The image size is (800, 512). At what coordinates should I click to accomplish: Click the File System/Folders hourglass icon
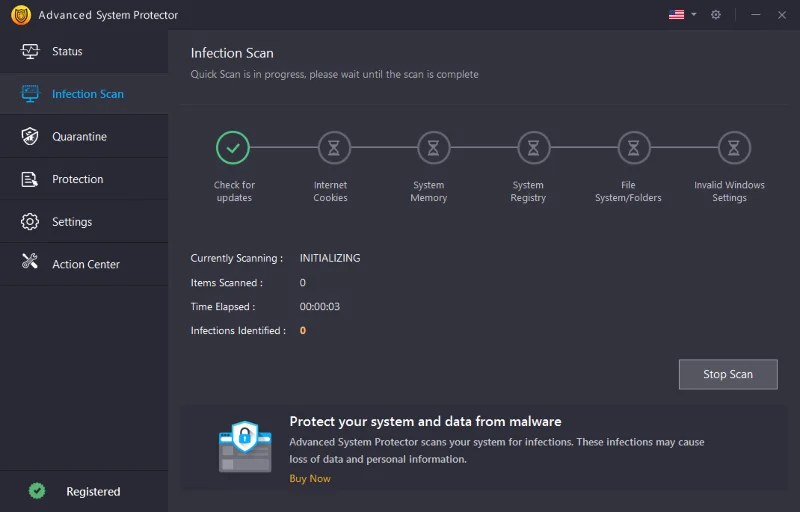[633, 148]
